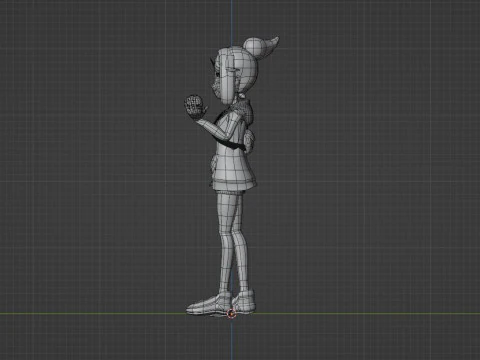Select the character's front shoe
The width and height of the screenshot is (480, 360).
click(209, 304)
